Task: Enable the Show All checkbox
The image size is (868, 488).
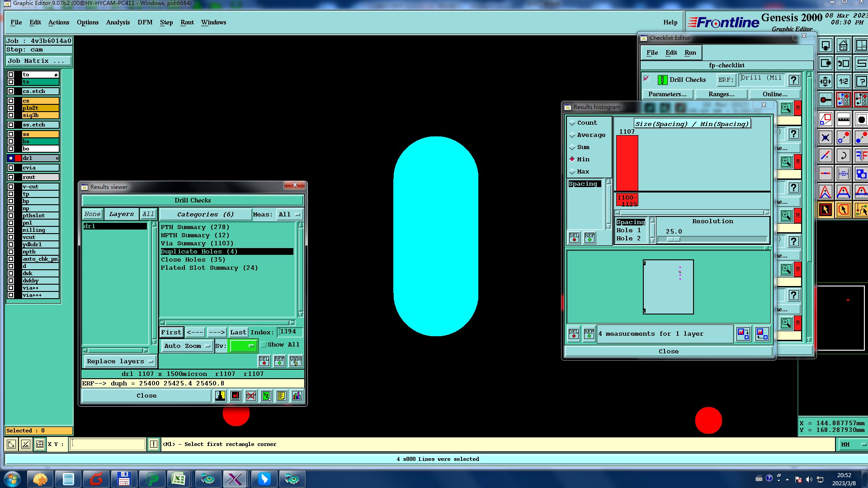Action: (x=264, y=345)
